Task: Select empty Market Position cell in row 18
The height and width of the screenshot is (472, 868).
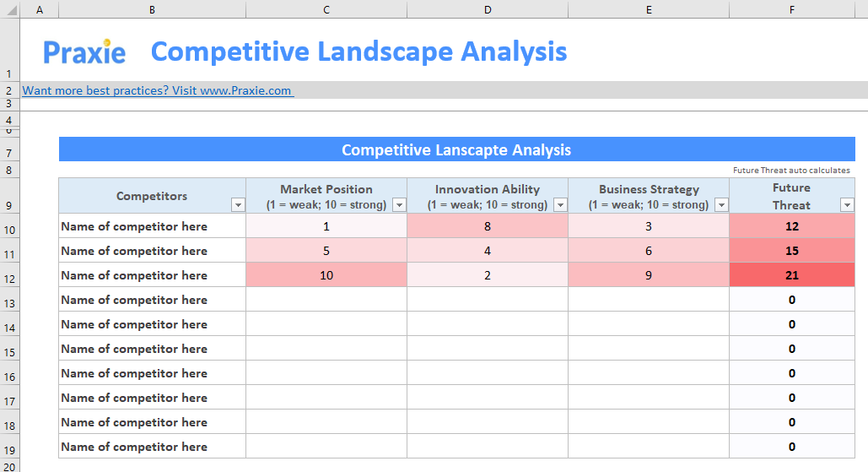Action: point(326,421)
